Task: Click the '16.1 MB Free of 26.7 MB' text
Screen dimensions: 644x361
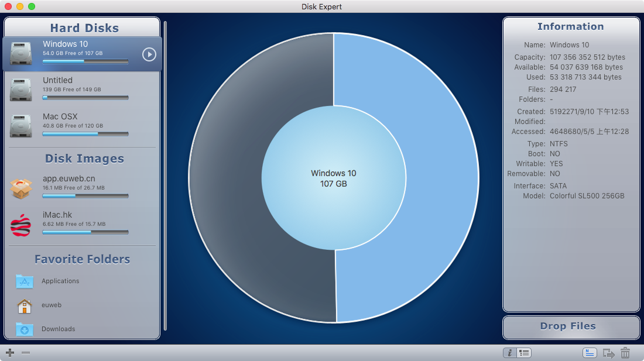Action: tap(74, 188)
